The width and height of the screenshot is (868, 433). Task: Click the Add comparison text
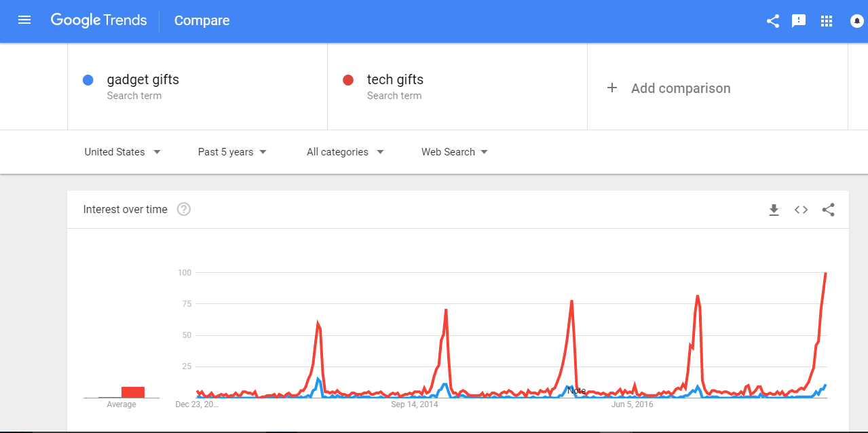[681, 88]
